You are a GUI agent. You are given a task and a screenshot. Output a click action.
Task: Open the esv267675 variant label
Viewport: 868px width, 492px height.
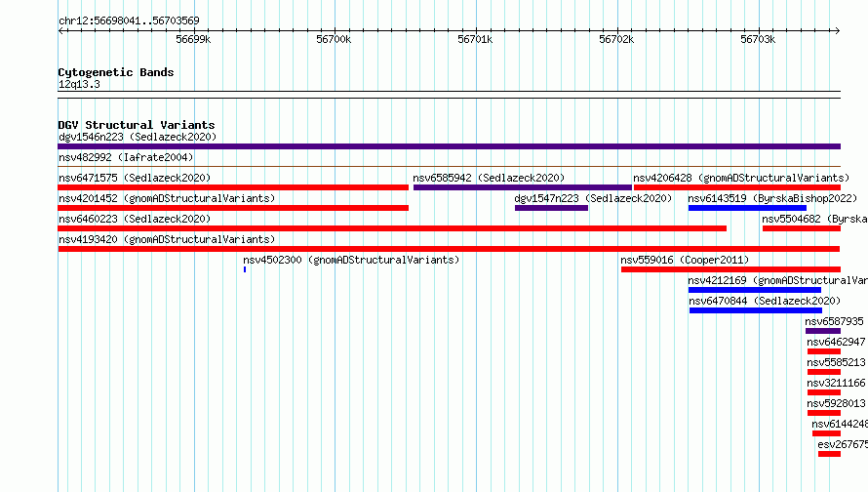pos(843,444)
